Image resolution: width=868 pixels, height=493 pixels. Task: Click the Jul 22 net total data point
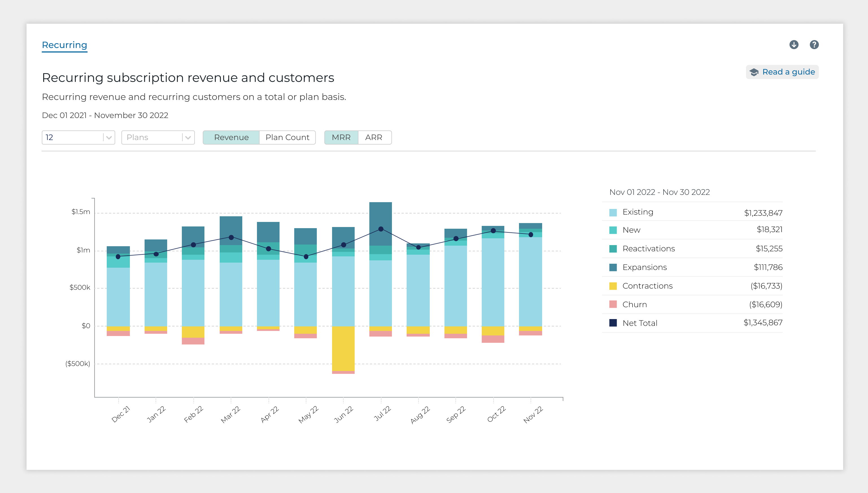click(381, 229)
